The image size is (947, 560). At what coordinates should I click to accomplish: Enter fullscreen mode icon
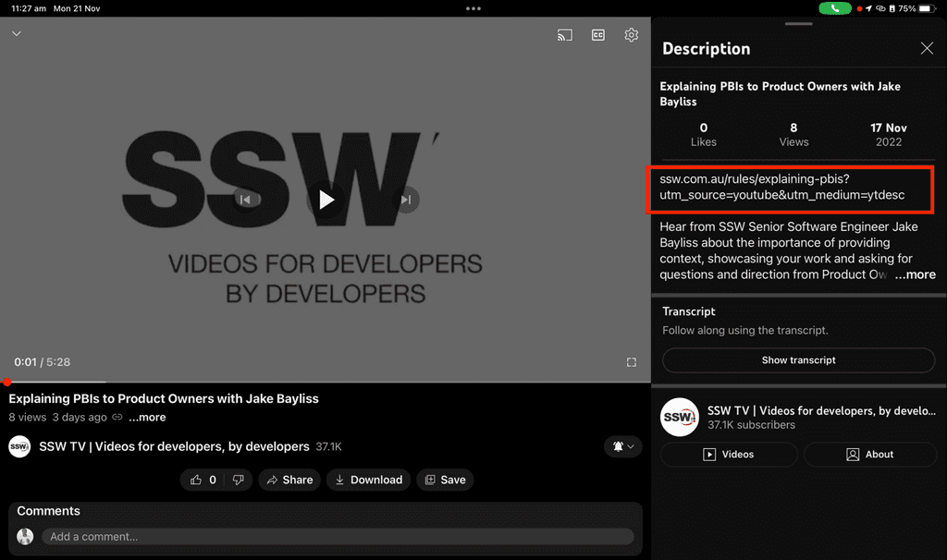click(632, 362)
